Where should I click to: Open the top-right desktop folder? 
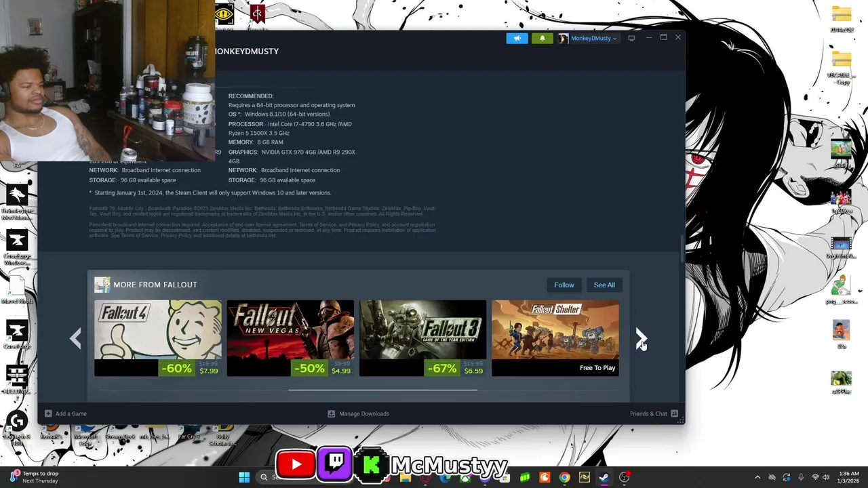(x=841, y=19)
